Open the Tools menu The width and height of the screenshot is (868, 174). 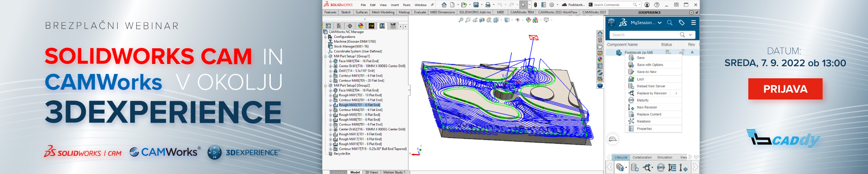[x=406, y=5]
